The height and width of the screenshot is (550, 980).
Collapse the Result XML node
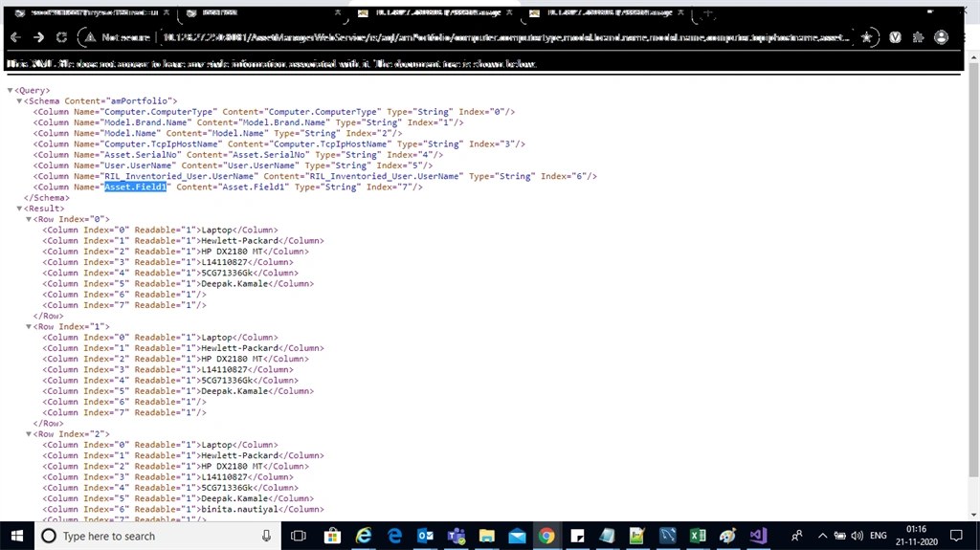[19, 209]
